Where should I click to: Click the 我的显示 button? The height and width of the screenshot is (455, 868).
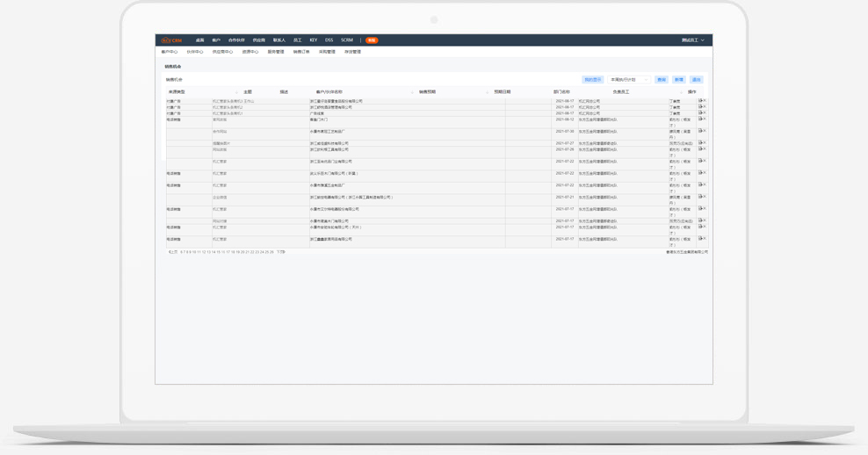point(593,80)
